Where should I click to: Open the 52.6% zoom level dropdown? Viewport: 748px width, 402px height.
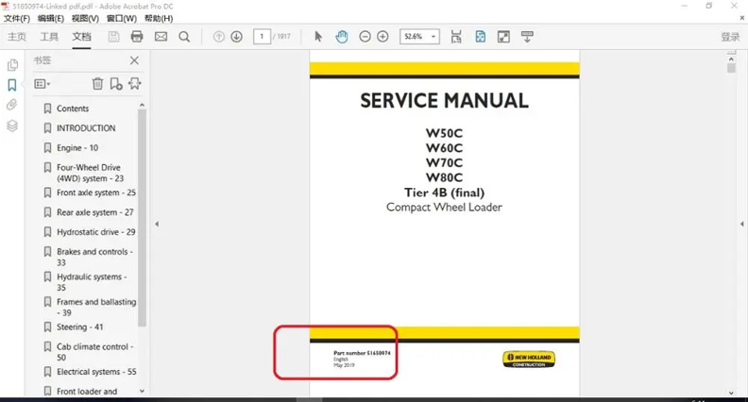pyautogui.click(x=419, y=37)
